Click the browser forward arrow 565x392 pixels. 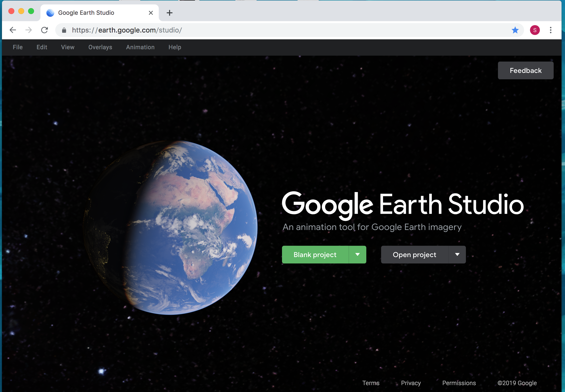(29, 30)
